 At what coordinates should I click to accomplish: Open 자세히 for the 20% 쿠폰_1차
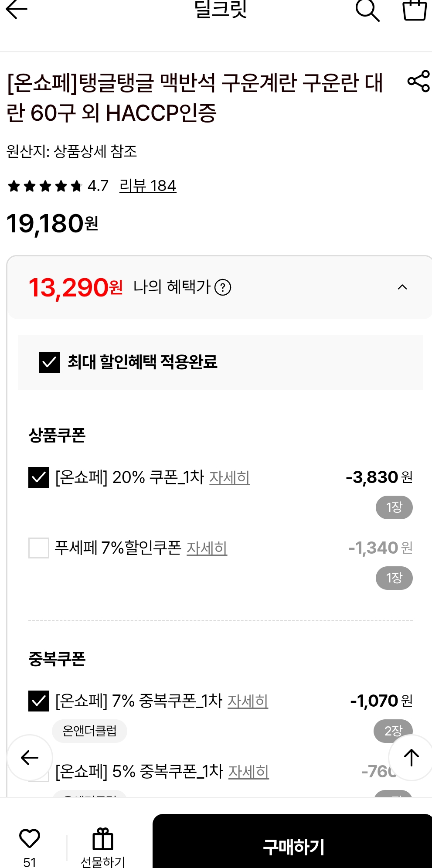(x=229, y=477)
